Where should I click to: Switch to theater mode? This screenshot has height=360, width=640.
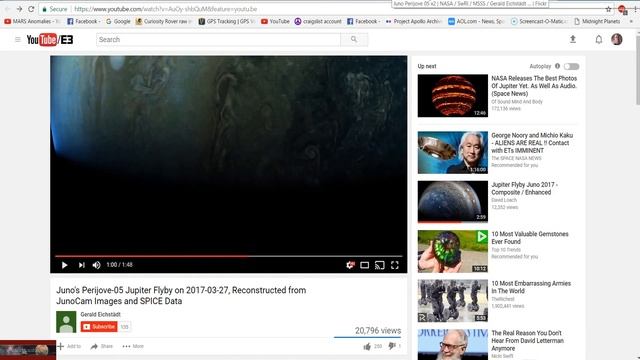(364, 265)
